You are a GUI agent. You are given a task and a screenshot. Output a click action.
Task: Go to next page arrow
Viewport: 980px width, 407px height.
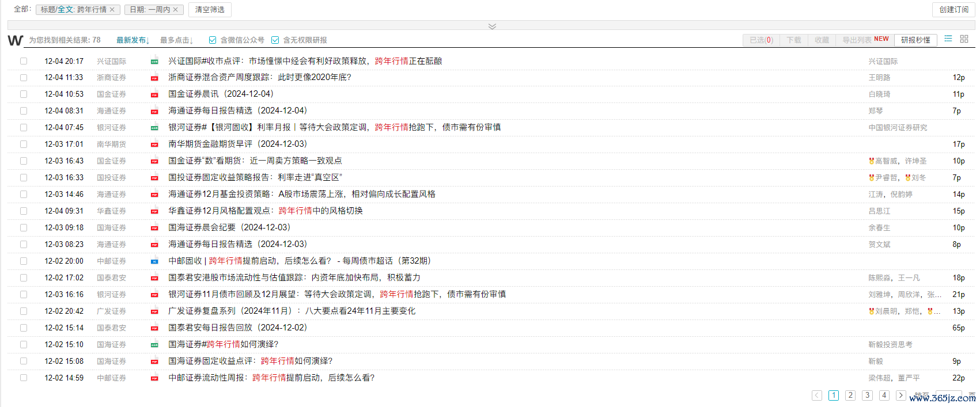coord(900,395)
